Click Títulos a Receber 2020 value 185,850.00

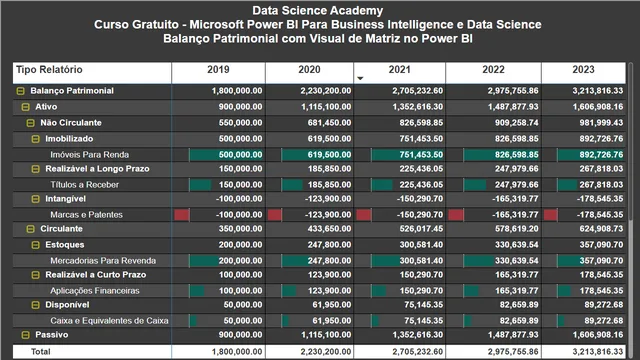pos(329,185)
